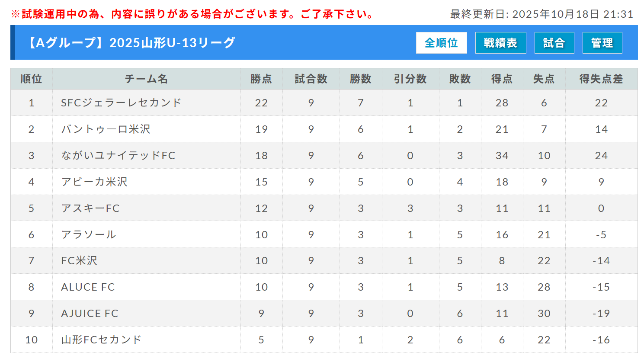This screenshot has width=644, height=362.
Task: Switch to the 試合 tab
Action: tap(554, 43)
